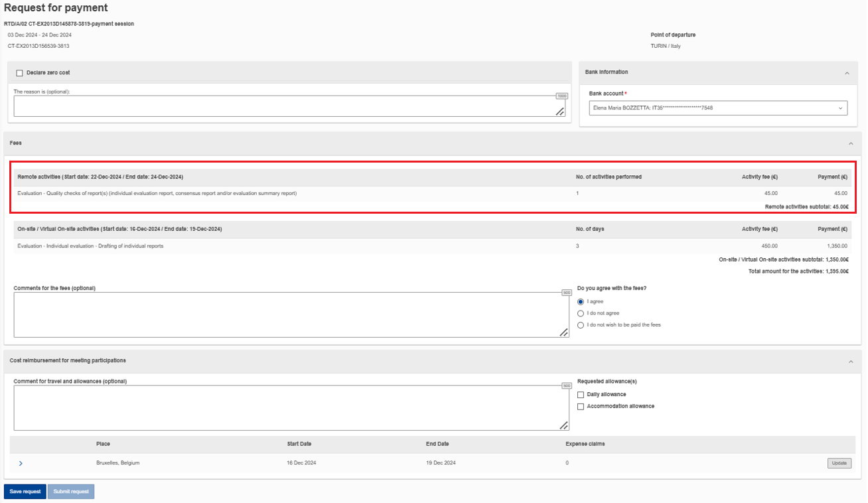Collapse the Fees section
The width and height of the screenshot is (868, 503).
tap(851, 143)
